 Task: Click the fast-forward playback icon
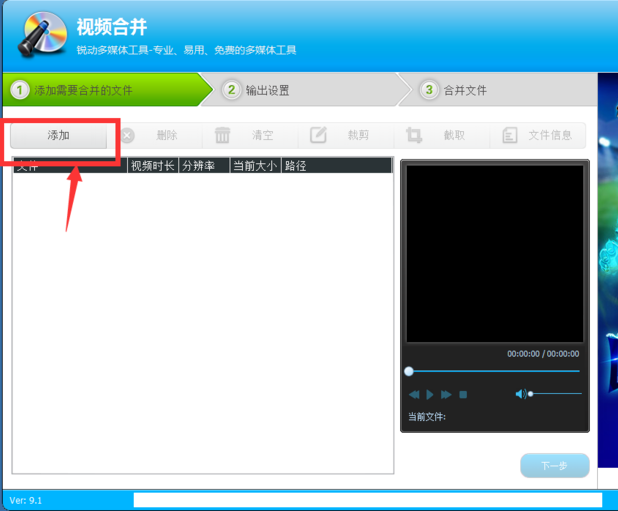click(x=446, y=394)
